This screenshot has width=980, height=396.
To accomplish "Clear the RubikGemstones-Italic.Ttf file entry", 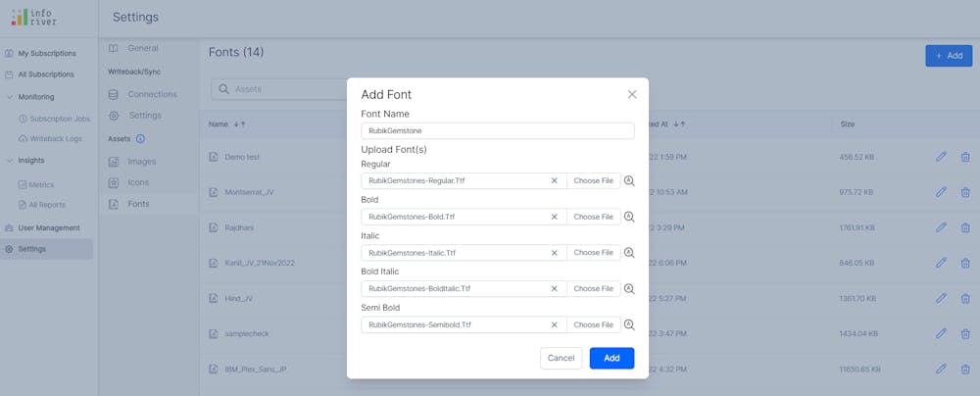I will (x=554, y=253).
